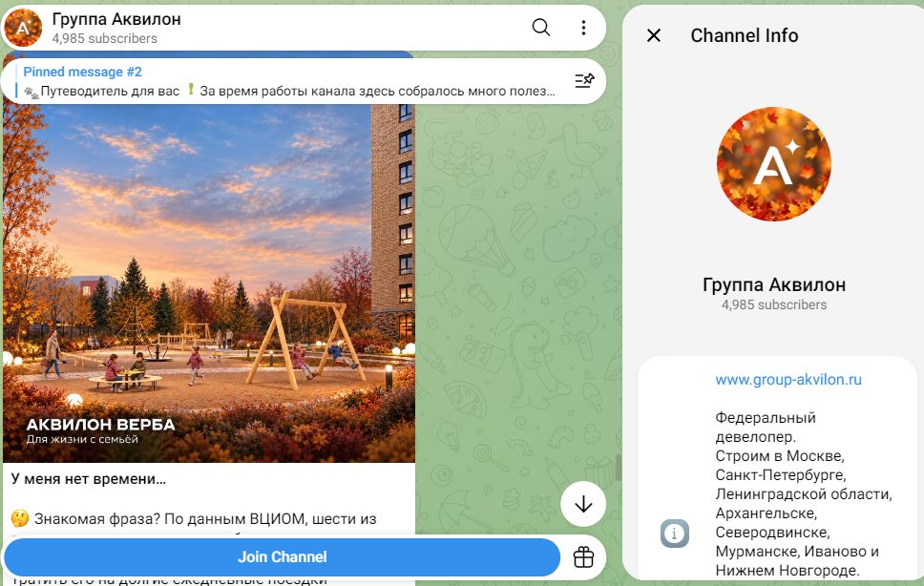Close the Channel Info panel
The height and width of the screenshot is (586, 924).
coord(654,35)
